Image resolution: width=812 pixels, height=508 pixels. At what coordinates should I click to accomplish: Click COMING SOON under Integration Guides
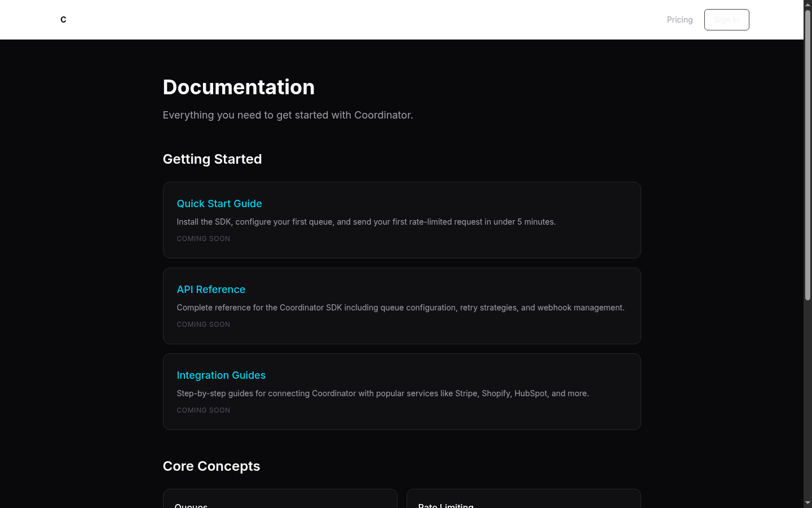tap(204, 410)
